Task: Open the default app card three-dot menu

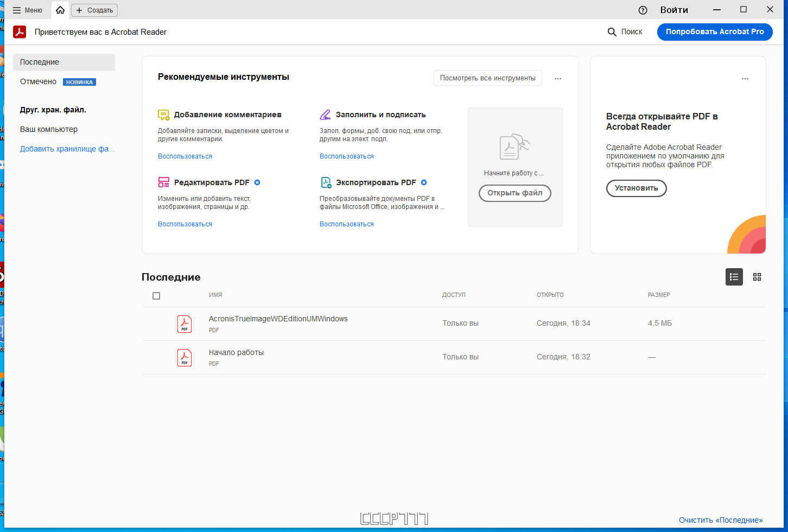Action: tap(745, 79)
